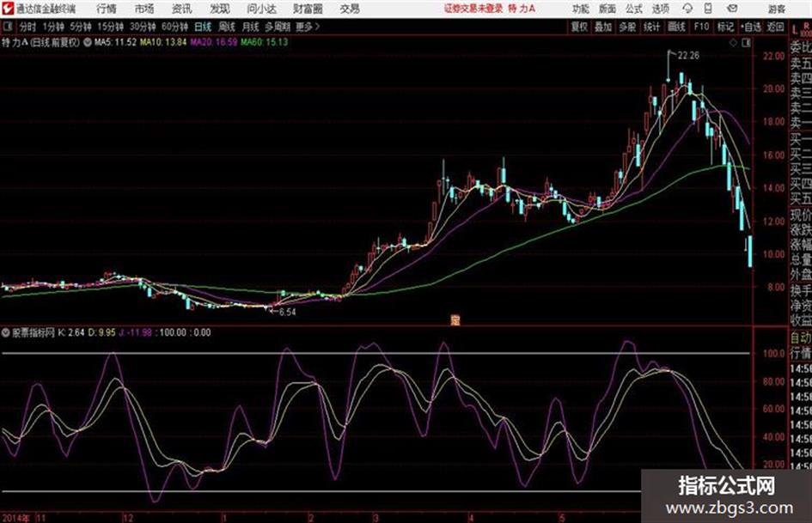
Task: Toggle the right panel icon near diamond
Action: (746, 43)
